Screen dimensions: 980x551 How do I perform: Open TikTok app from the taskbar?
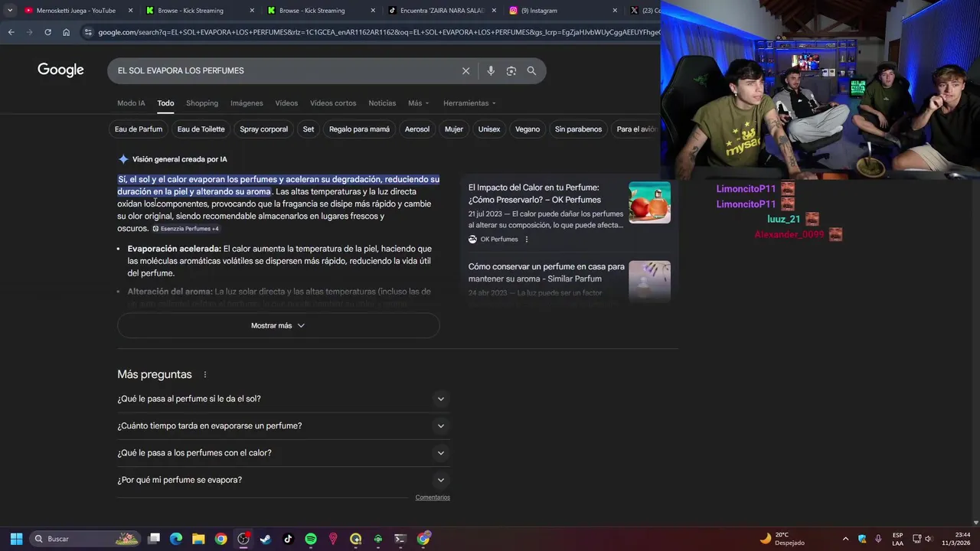[288, 539]
